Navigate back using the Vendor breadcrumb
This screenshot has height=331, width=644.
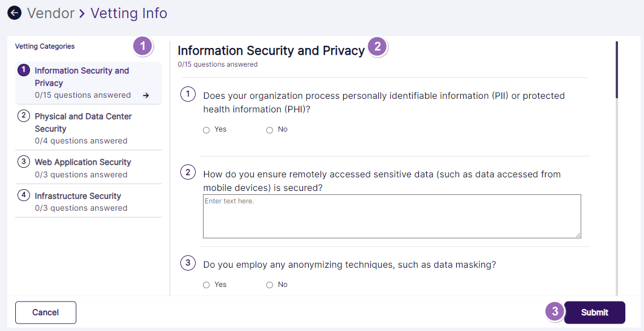(x=51, y=12)
